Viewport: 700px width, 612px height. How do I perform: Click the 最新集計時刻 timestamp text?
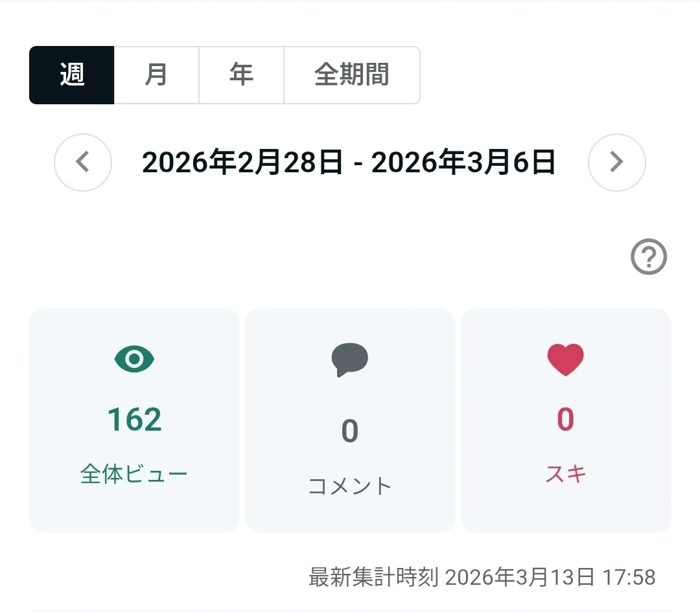[x=482, y=577]
